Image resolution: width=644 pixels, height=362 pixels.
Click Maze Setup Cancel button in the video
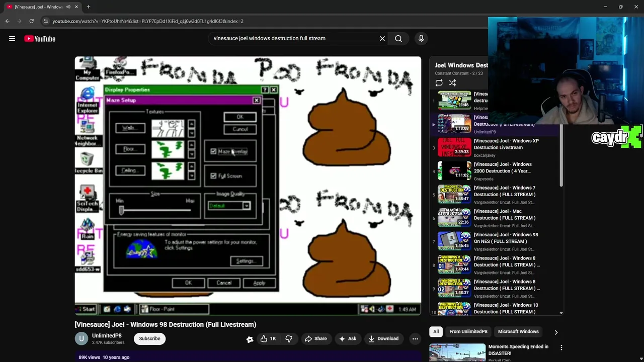(240, 129)
